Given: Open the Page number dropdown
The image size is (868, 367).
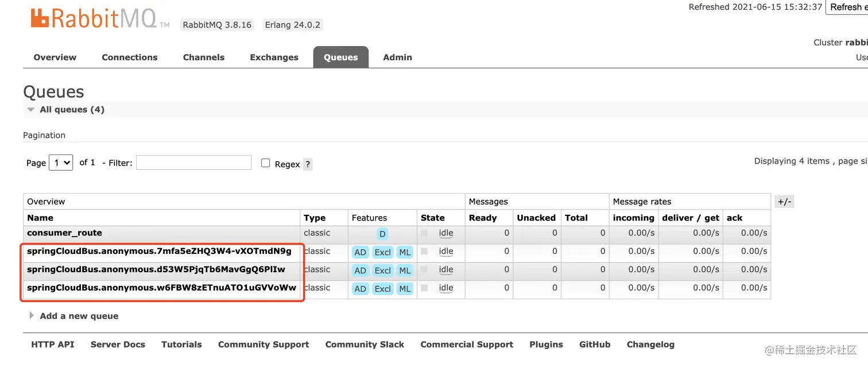Looking at the screenshot, I should [61, 163].
